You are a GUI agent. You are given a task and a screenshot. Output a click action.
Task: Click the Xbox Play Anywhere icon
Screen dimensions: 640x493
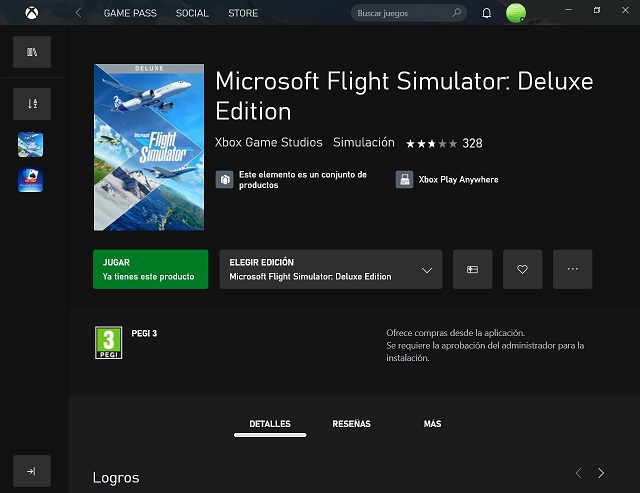coord(404,180)
